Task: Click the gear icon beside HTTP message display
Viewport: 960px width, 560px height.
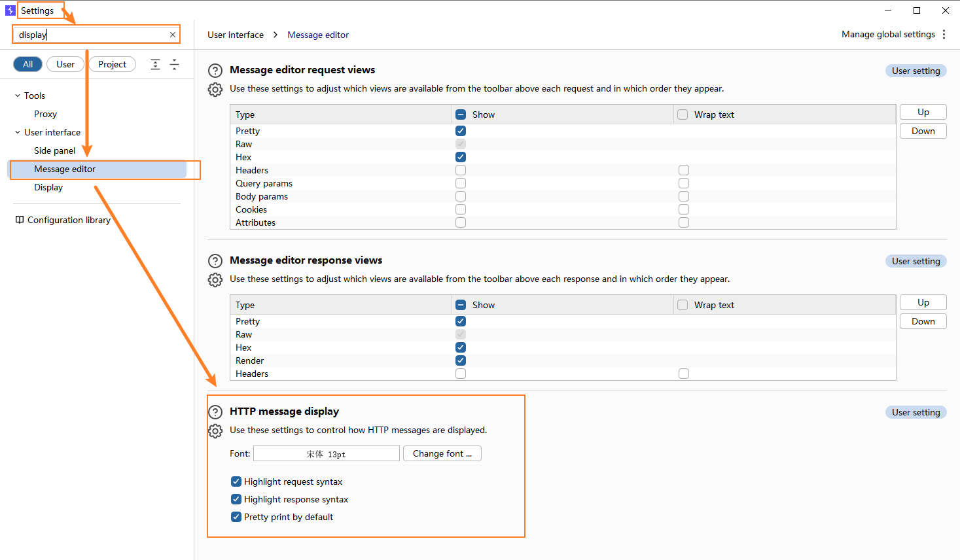Action: pos(215,431)
